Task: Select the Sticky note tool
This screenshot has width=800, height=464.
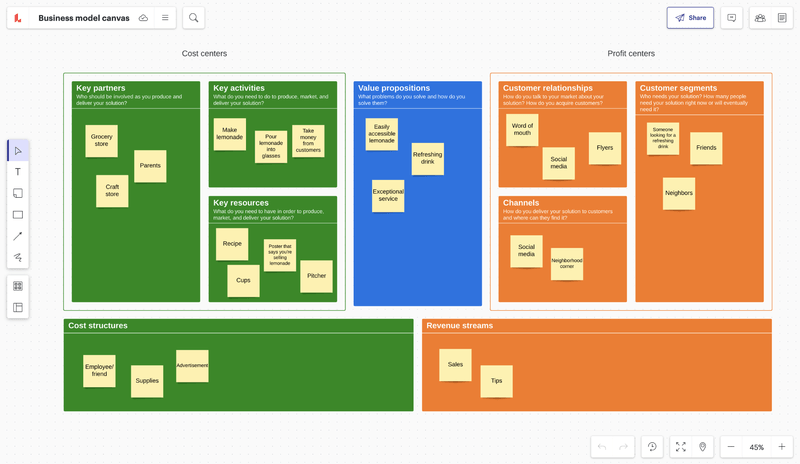Action: [x=18, y=193]
